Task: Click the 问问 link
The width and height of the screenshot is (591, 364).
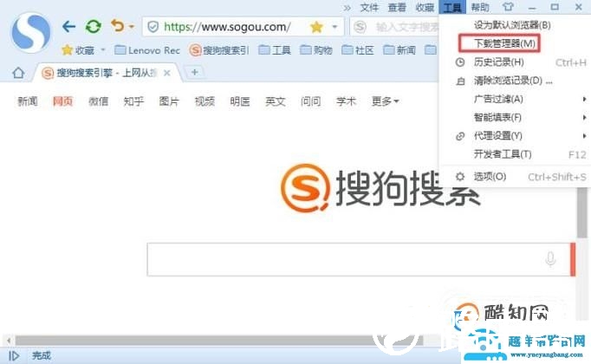Action: point(310,101)
